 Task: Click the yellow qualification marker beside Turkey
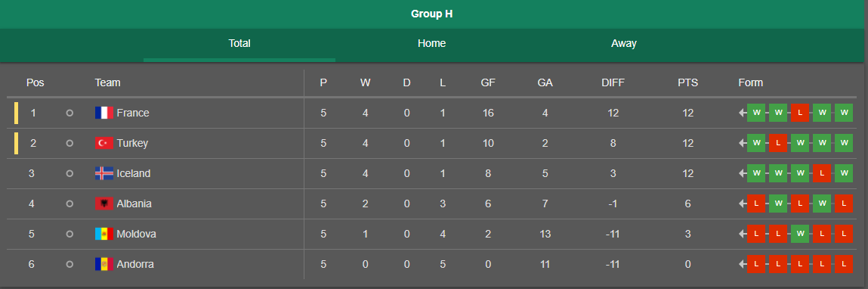pos(17,143)
